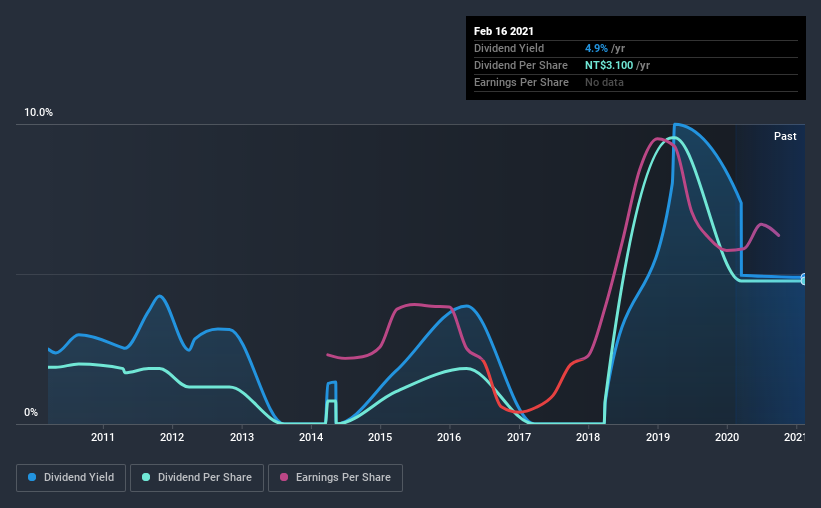
Task: Click the 2017 x-axis label
Action: (x=519, y=437)
